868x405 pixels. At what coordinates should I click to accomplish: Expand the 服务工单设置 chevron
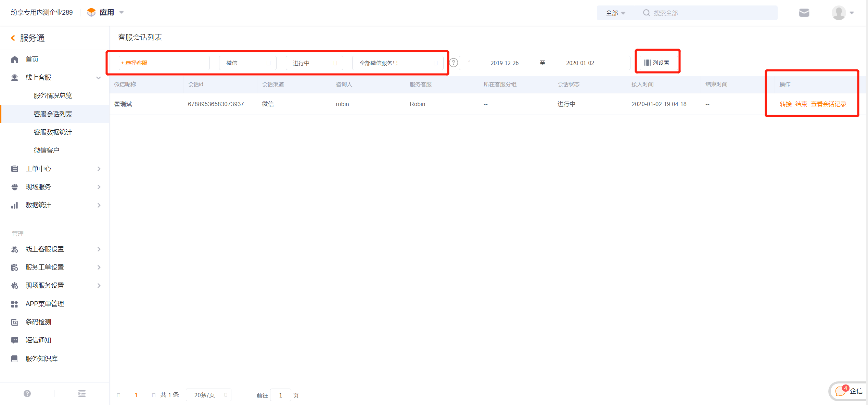pyautogui.click(x=99, y=267)
